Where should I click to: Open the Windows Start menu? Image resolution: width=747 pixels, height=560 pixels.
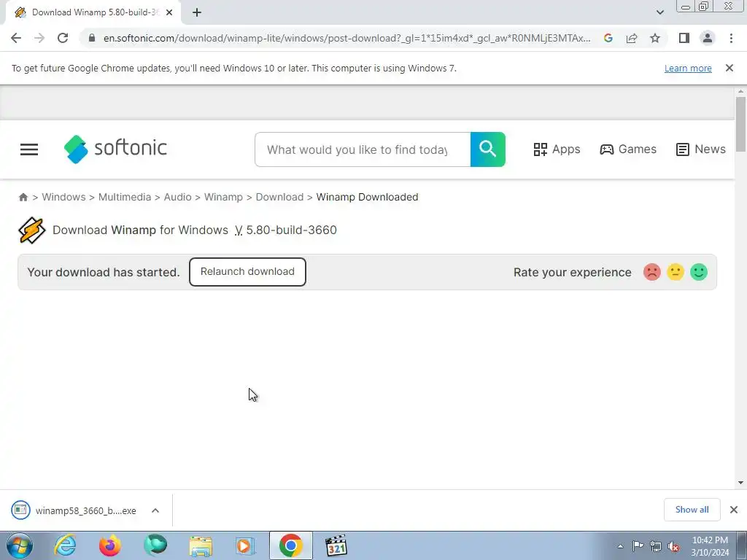click(20, 545)
